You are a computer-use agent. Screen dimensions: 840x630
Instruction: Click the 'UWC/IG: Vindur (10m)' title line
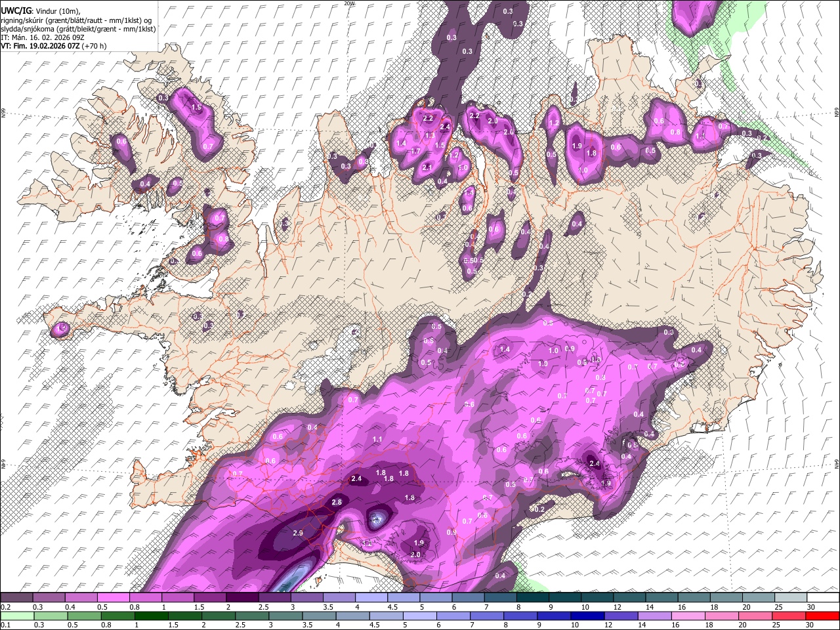tap(41, 11)
